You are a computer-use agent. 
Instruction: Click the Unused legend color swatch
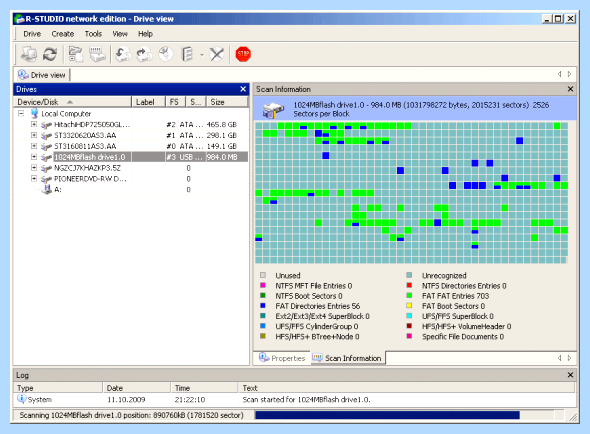[263, 275]
